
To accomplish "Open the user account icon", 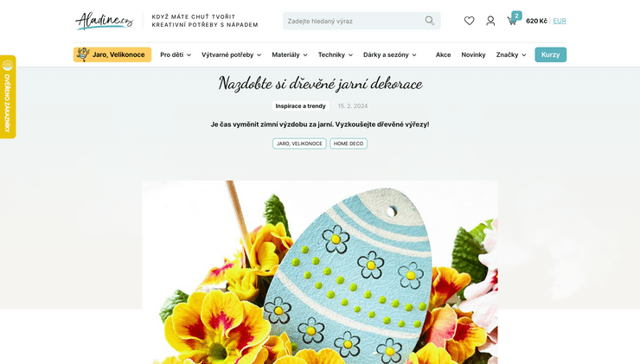I will click(490, 21).
